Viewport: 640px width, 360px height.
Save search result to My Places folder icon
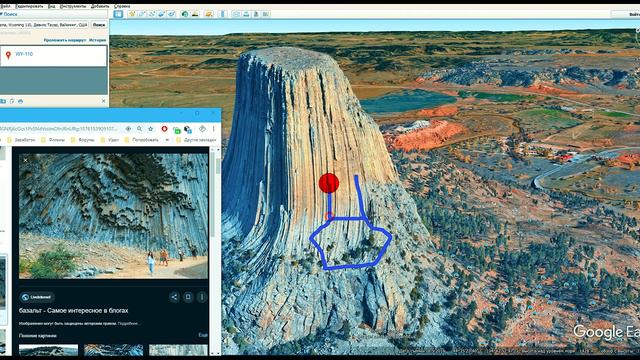tap(3, 101)
